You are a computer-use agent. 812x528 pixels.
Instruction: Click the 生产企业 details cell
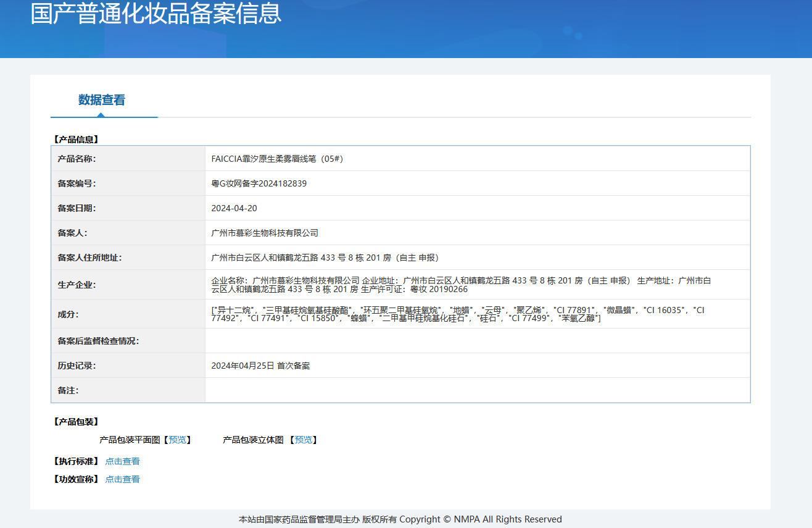pyautogui.click(x=478, y=285)
